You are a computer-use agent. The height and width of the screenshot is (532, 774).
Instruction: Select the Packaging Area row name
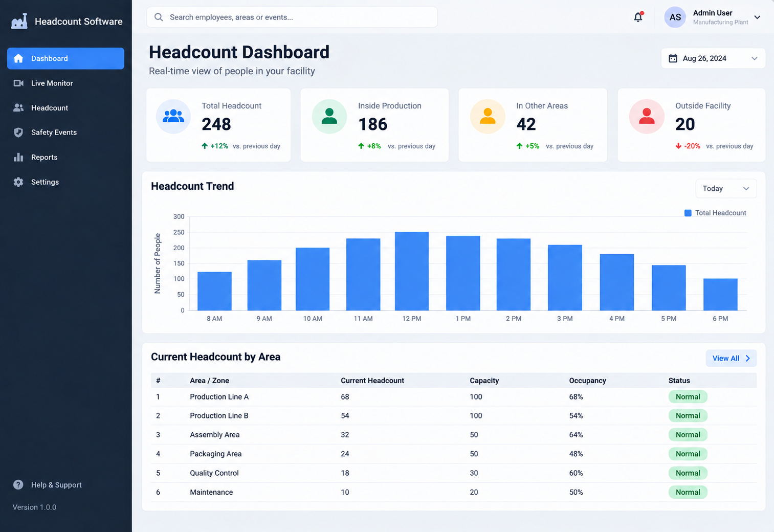(215, 454)
